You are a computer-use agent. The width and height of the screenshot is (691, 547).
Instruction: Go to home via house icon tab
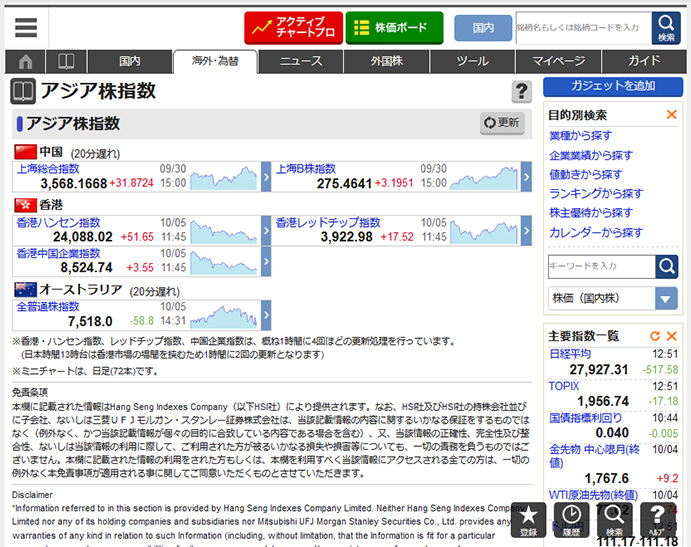click(x=25, y=61)
